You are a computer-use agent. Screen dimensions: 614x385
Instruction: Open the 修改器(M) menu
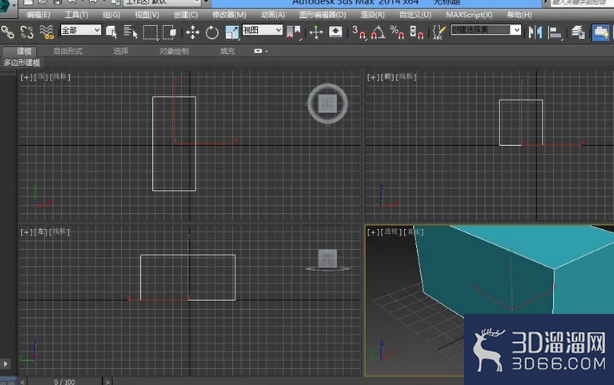[229, 15]
